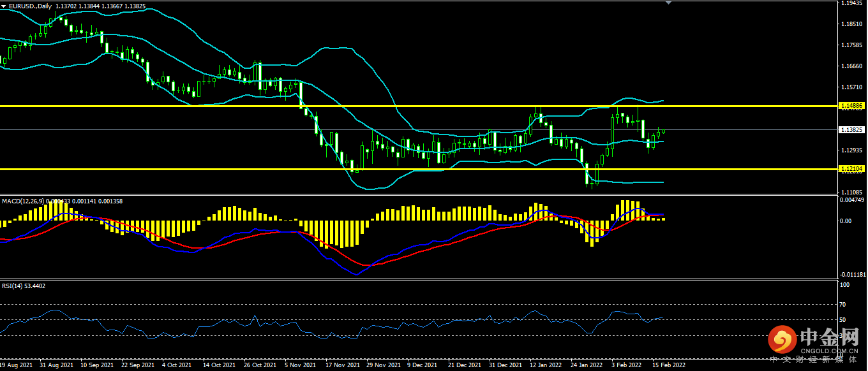Click the current price label 1.13825
Screen dimensions: 868x371
pos(852,129)
